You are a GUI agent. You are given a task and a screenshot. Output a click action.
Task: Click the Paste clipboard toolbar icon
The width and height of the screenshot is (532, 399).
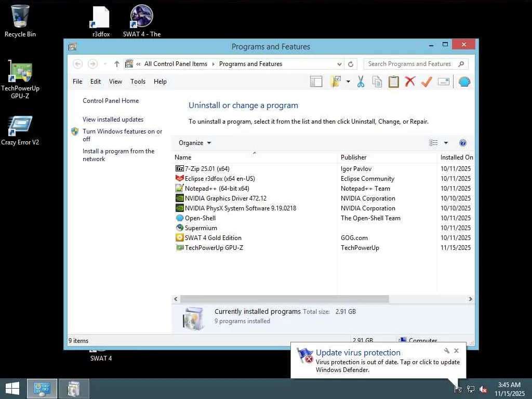394,82
